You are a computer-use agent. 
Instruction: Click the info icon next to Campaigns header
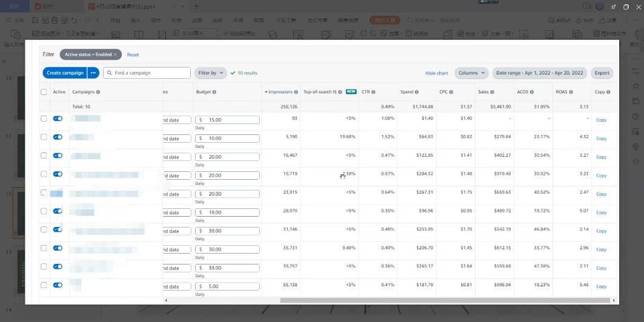[98, 92]
